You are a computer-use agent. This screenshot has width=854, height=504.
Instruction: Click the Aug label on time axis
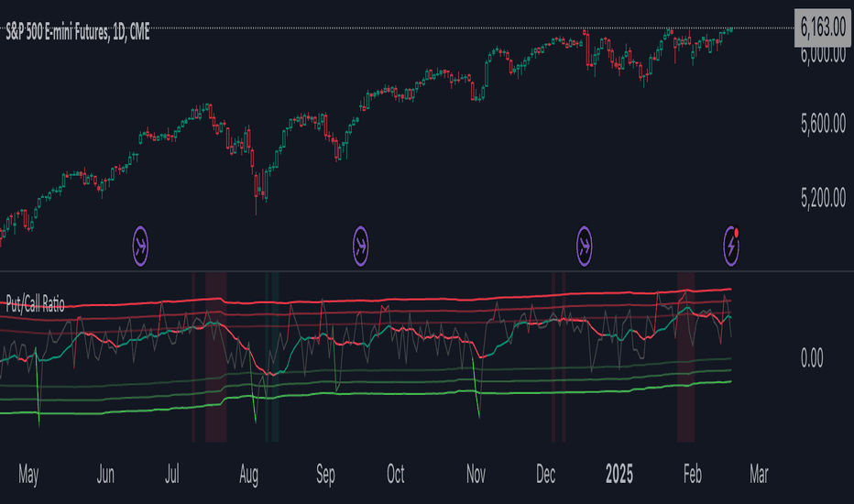tap(249, 475)
